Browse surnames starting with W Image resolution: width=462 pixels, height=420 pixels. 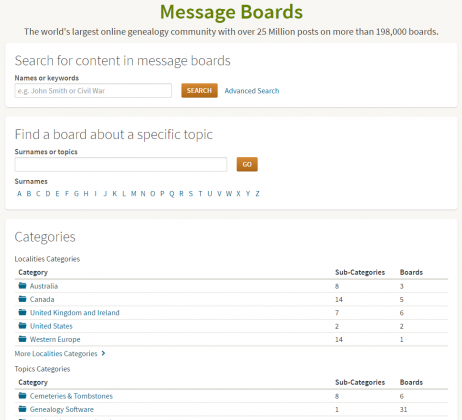click(x=229, y=194)
